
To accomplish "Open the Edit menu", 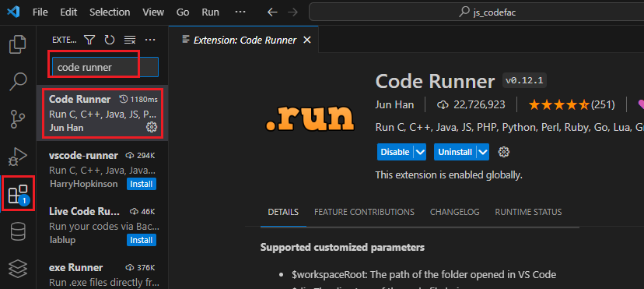I will tap(68, 12).
